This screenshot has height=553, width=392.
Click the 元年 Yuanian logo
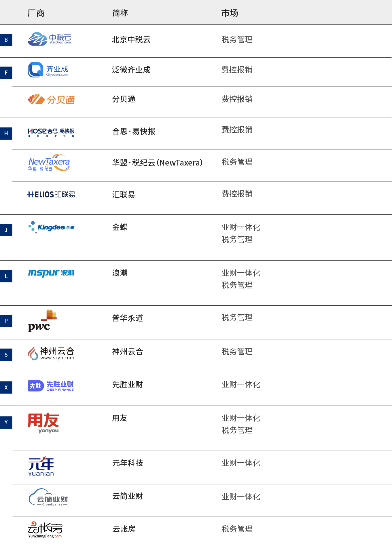click(x=41, y=466)
